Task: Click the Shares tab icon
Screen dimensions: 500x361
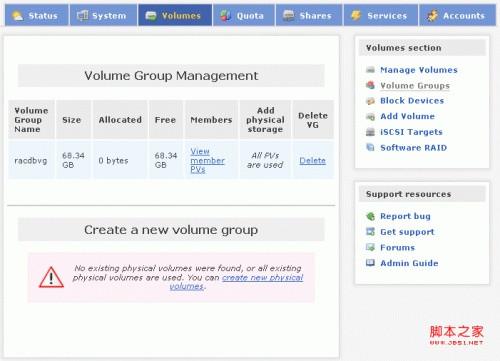Action: point(289,15)
